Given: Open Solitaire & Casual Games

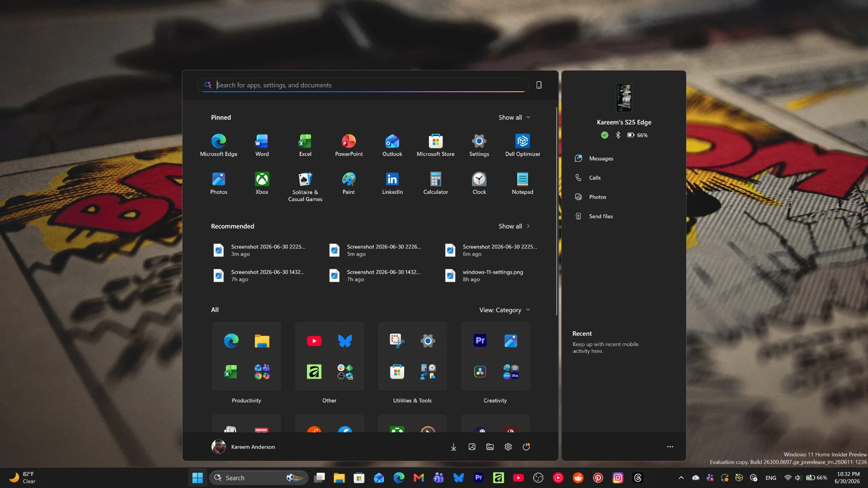Looking at the screenshot, I should click(305, 187).
